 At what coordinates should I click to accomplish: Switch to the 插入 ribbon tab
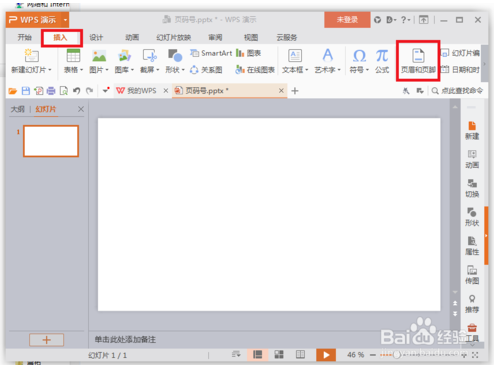coord(61,37)
